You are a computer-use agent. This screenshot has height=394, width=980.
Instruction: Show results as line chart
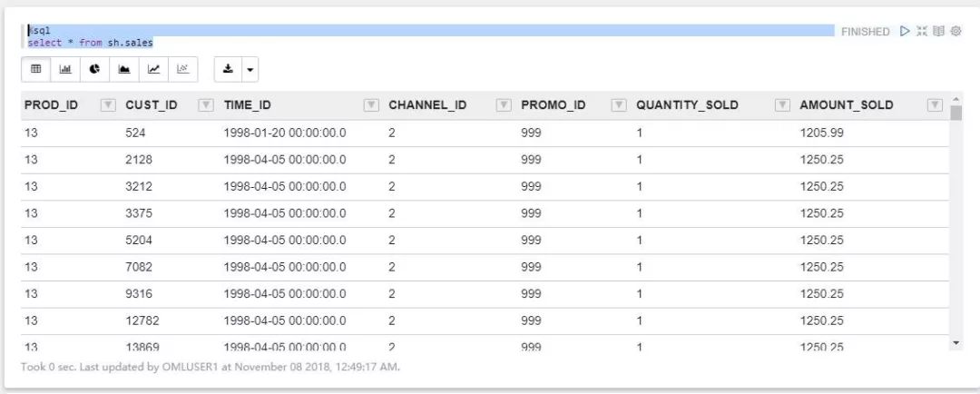coord(153,68)
